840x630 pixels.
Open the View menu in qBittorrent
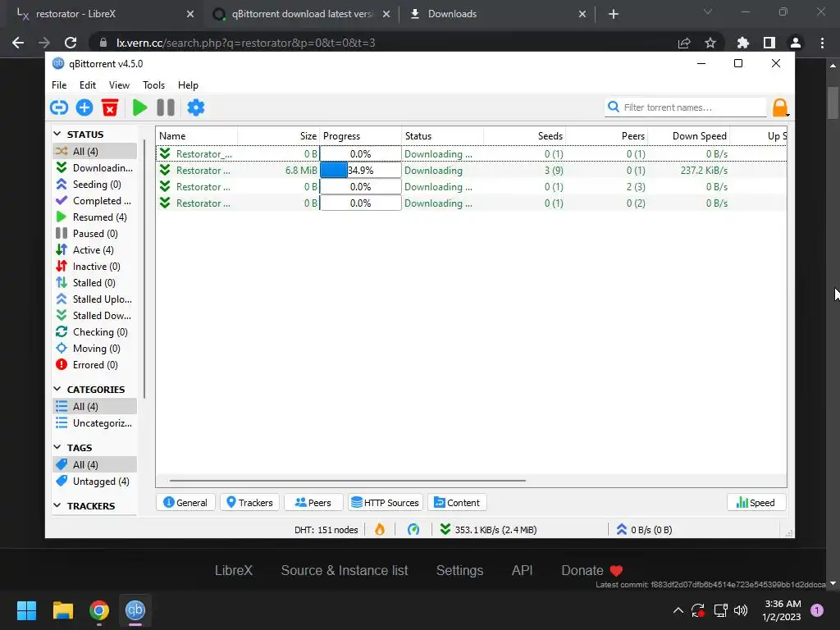pos(119,85)
